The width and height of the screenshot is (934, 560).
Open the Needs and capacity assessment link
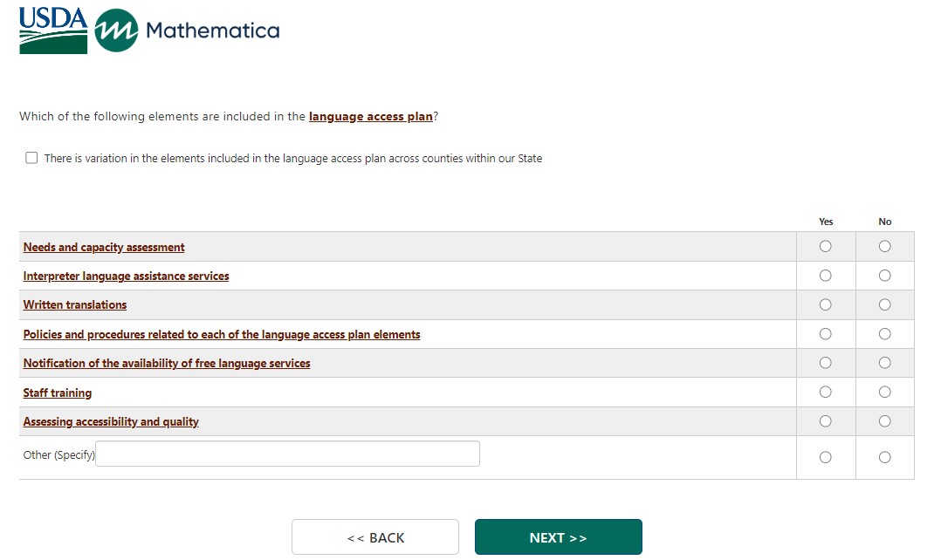(x=104, y=248)
